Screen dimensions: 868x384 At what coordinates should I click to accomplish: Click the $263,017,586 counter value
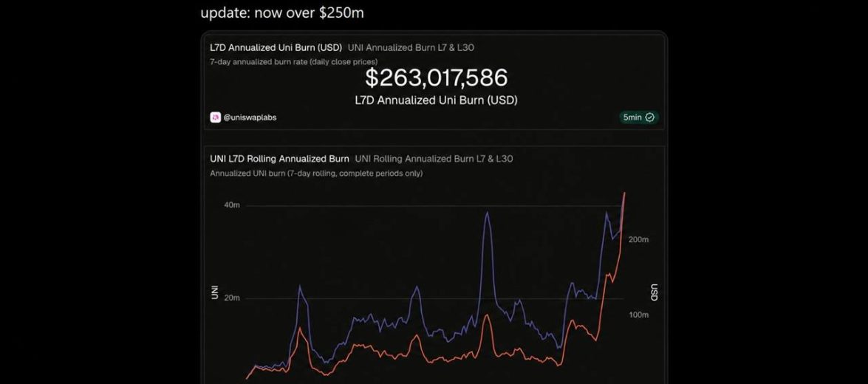pyautogui.click(x=436, y=78)
